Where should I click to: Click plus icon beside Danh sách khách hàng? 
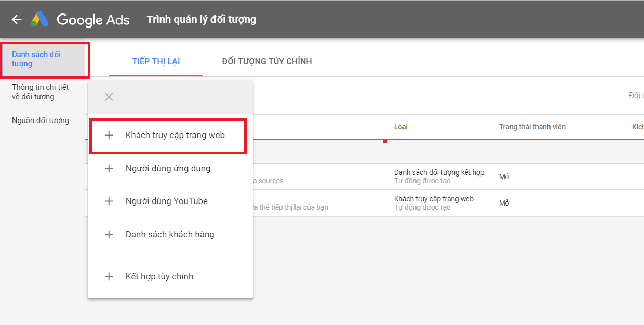[109, 235]
